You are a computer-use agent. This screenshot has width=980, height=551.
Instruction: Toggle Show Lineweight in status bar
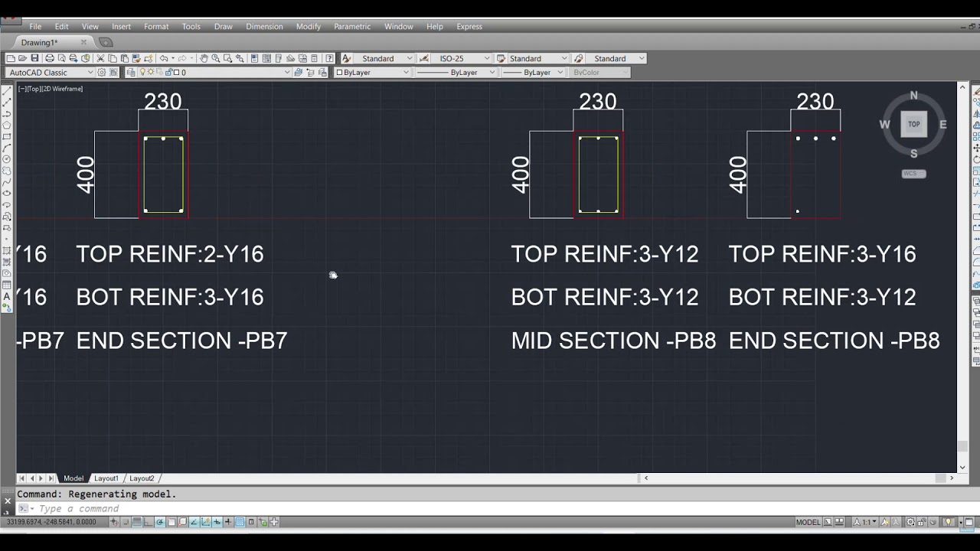coord(228,522)
